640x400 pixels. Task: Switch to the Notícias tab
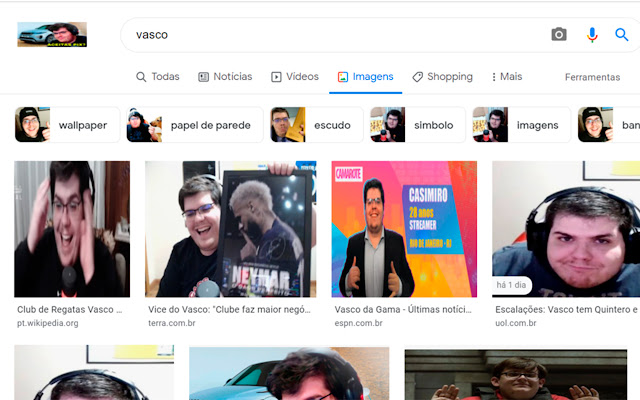coord(225,77)
